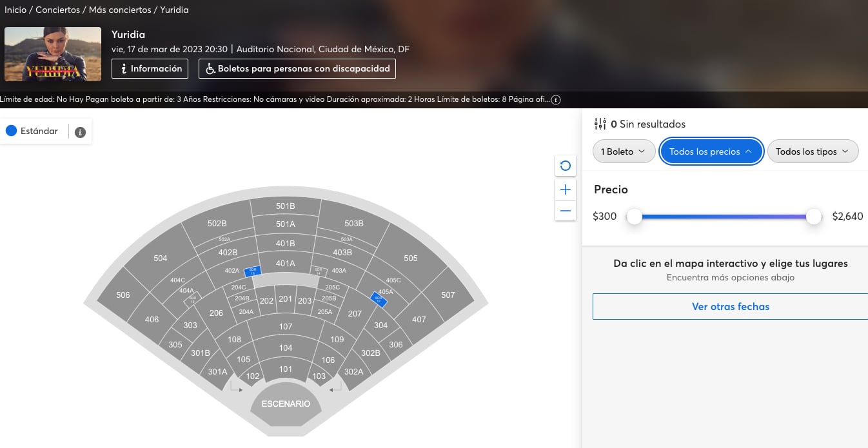Screen dimensions: 868x448
Task: Open the Todos los tipos dropdown
Action: coord(813,151)
